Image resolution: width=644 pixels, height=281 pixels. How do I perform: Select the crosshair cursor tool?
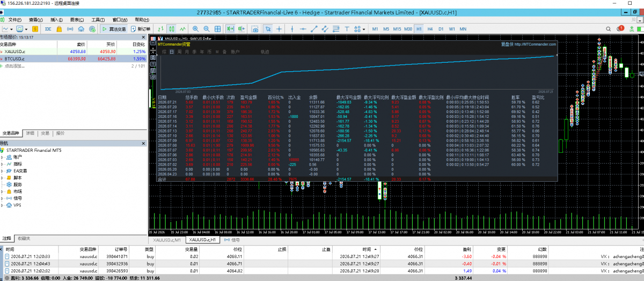[x=279, y=28]
